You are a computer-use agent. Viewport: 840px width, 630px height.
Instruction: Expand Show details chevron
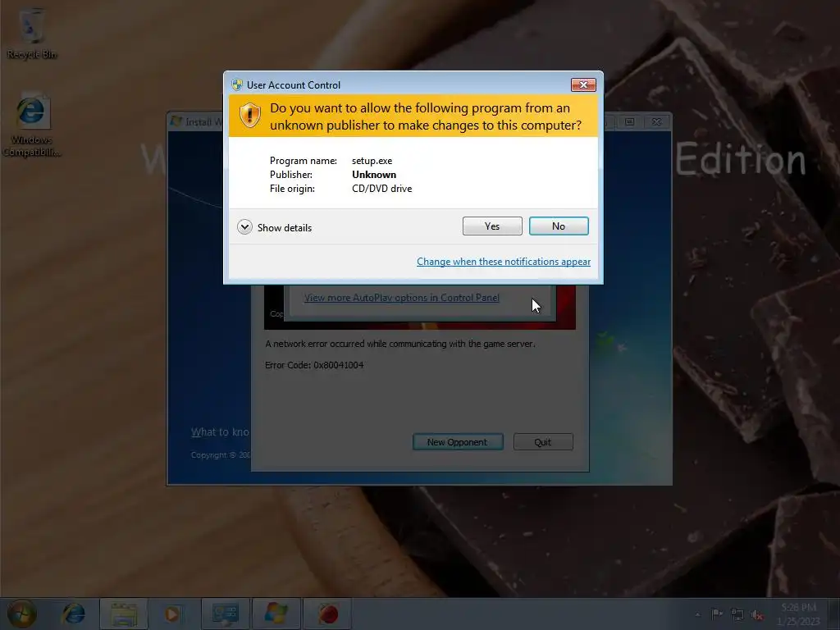[244, 227]
